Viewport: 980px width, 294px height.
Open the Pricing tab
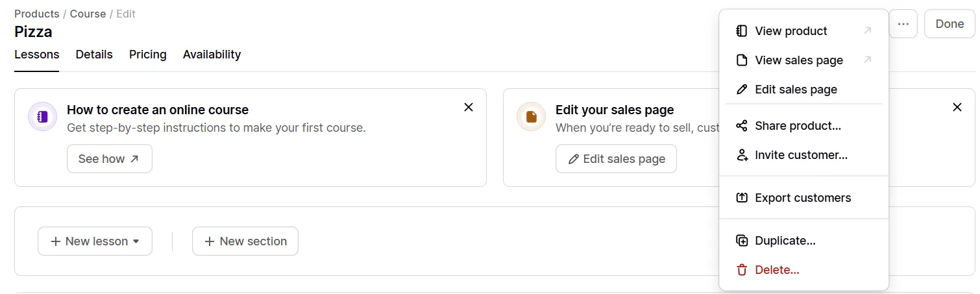(x=147, y=55)
